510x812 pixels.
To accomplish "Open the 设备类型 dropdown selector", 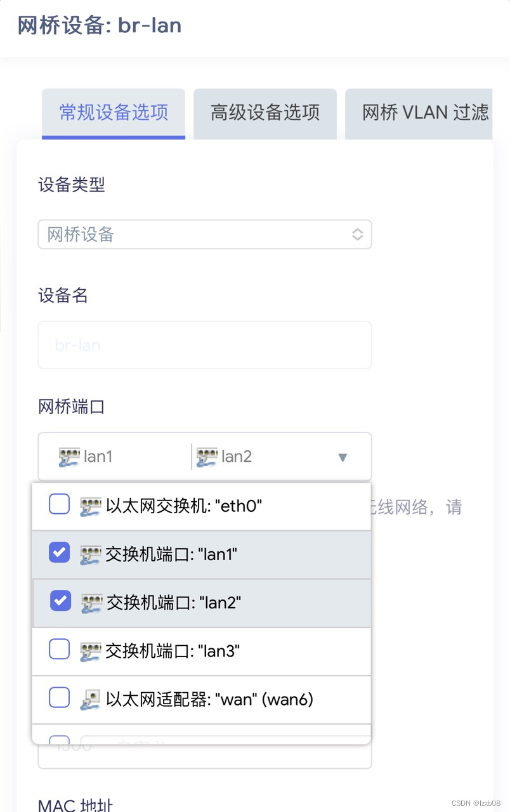I will pyautogui.click(x=205, y=235).
